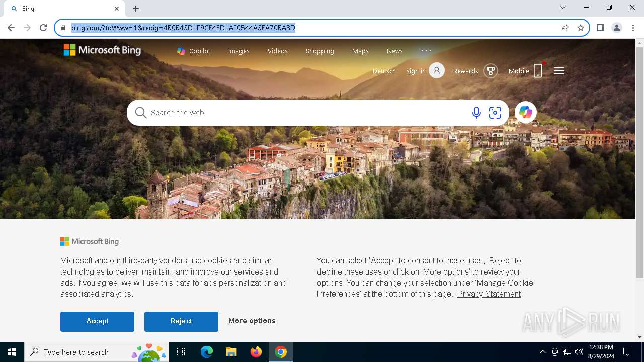
Task: Click the network icon in system tray
Action: point(567,352)
